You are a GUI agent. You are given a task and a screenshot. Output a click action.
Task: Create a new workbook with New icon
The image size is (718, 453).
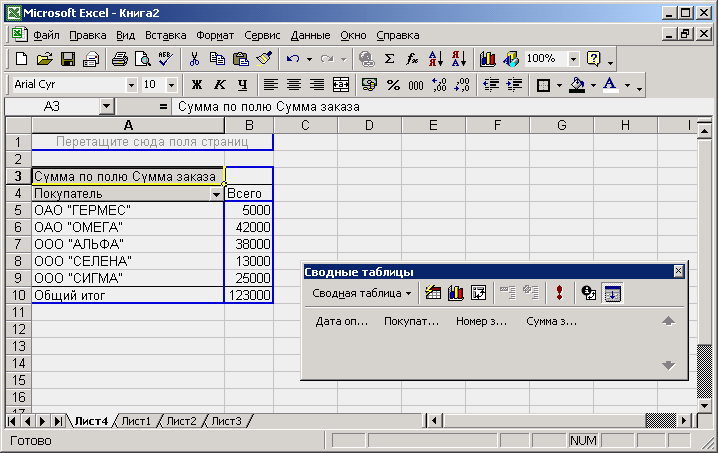click(x=21, y=59)
